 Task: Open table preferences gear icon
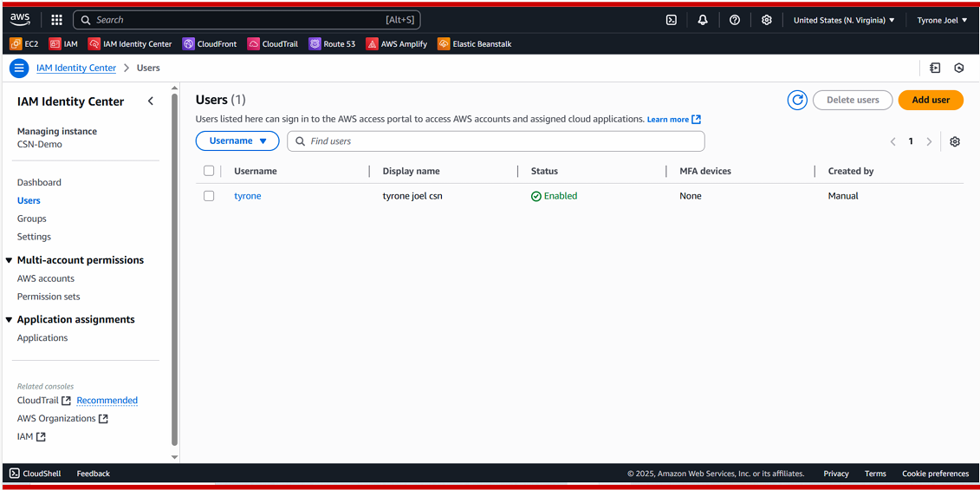coord(955,141)
